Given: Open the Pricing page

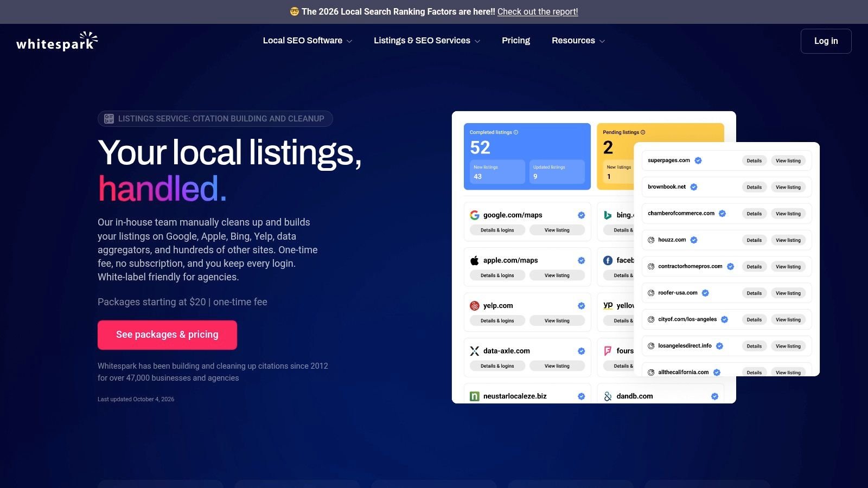Looking at the screenshot, I should coord(516,41).
